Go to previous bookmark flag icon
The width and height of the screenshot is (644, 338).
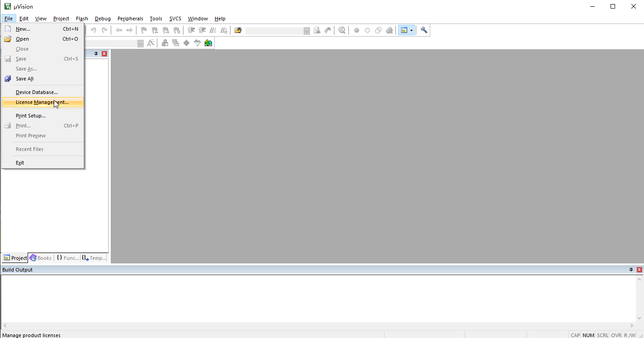pos(155,30)
